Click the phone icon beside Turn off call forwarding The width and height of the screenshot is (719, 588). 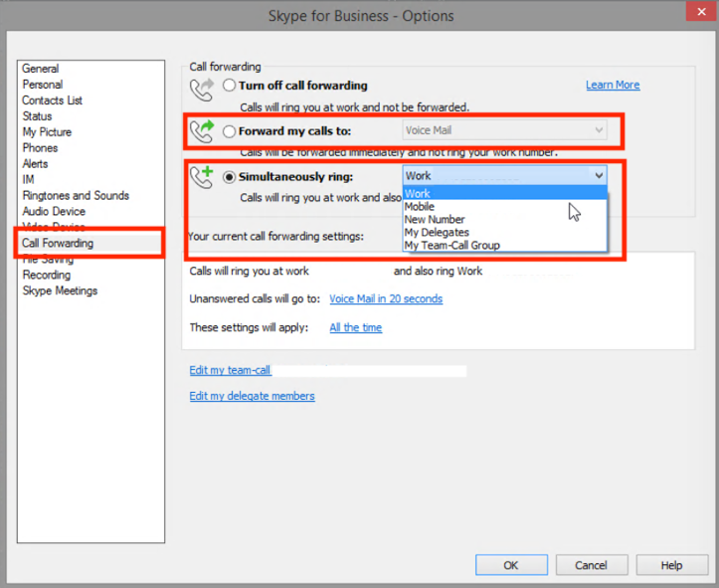202,90
